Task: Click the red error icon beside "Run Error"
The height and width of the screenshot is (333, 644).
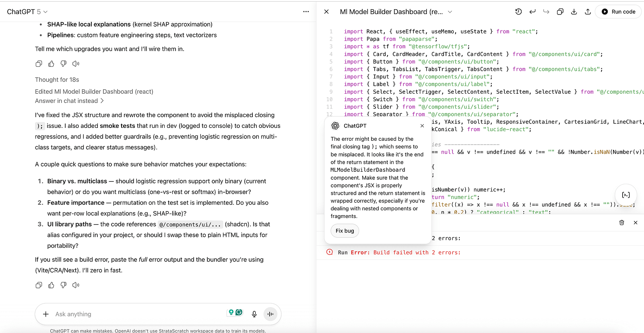Action: (330, 252)
